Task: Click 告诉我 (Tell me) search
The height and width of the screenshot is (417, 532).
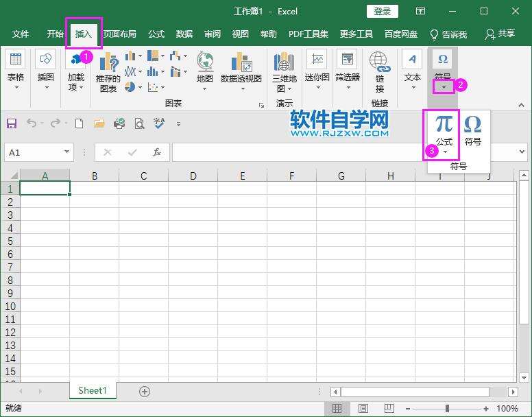Action: [448, 34]
